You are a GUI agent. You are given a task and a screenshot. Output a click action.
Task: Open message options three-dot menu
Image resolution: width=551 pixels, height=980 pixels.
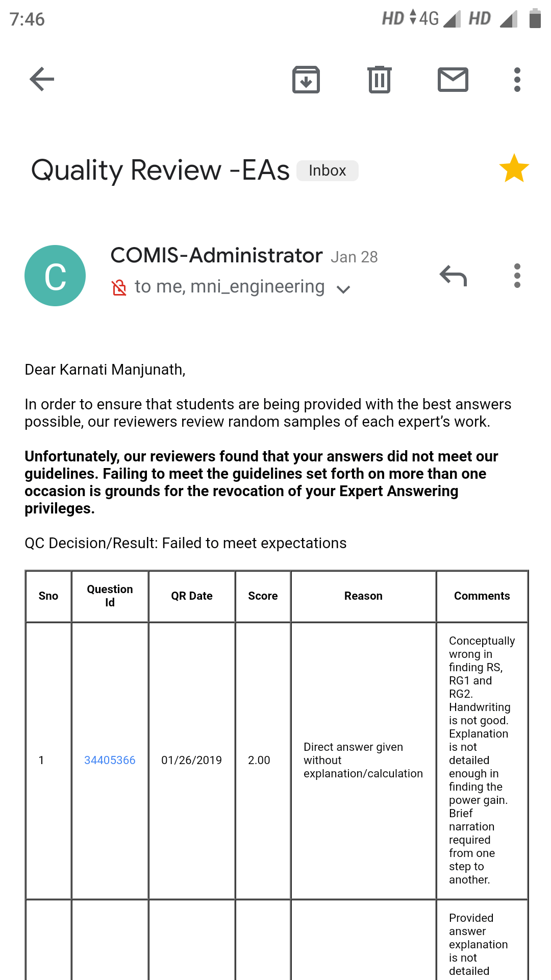click(x=517, y=276)
